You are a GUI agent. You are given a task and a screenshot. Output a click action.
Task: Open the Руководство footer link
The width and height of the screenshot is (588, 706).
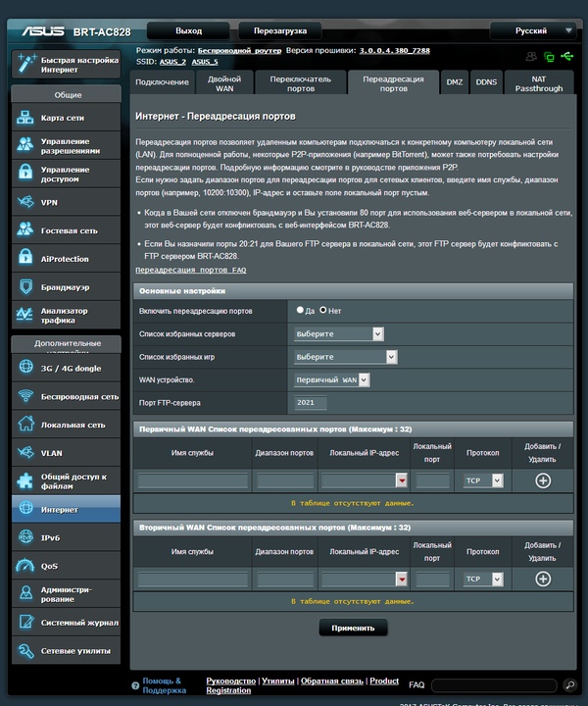[x=231, y=681]
